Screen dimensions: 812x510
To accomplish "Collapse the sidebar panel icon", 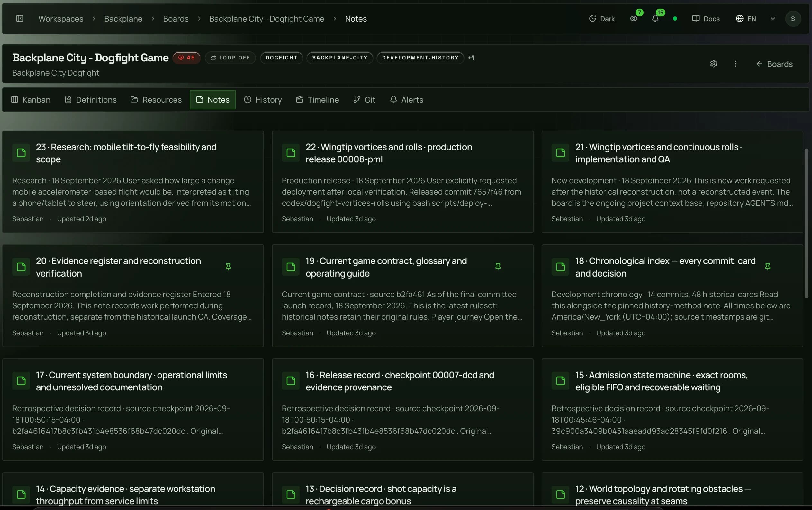I will (x=20, y=19).
